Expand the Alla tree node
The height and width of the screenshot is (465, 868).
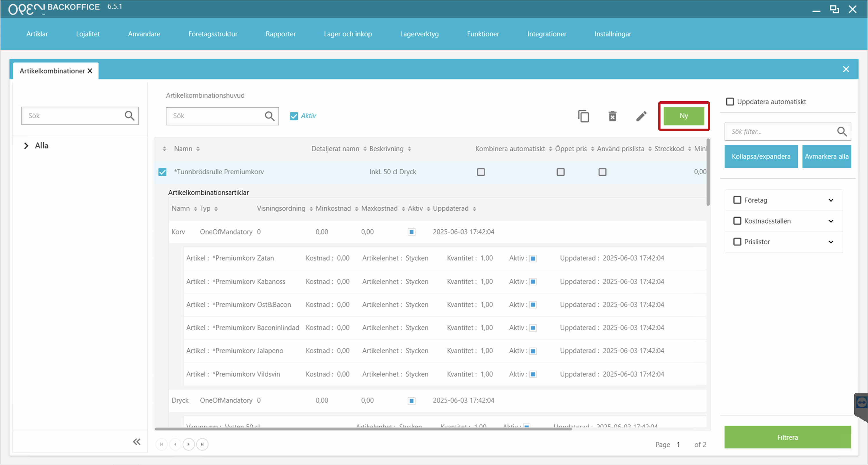tap(26, 146)
